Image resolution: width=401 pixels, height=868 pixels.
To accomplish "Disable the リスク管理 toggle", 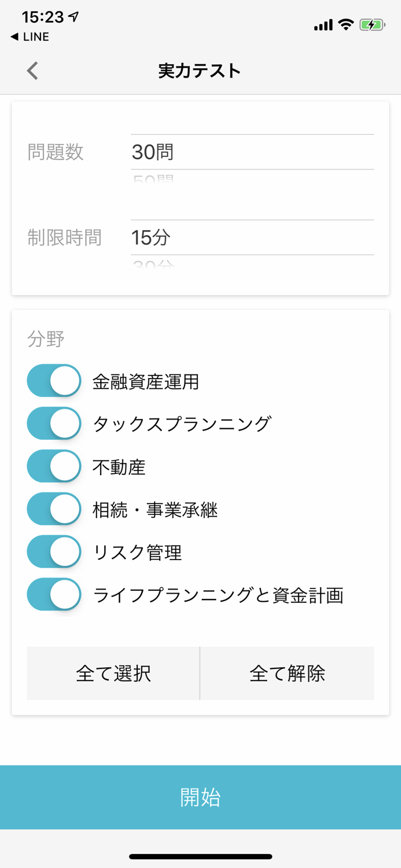I will pos(53,551).
